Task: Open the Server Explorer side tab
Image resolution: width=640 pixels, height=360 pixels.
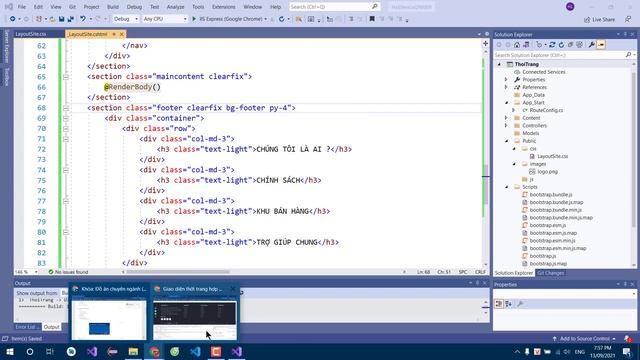Action: click(x=7, y=47)
